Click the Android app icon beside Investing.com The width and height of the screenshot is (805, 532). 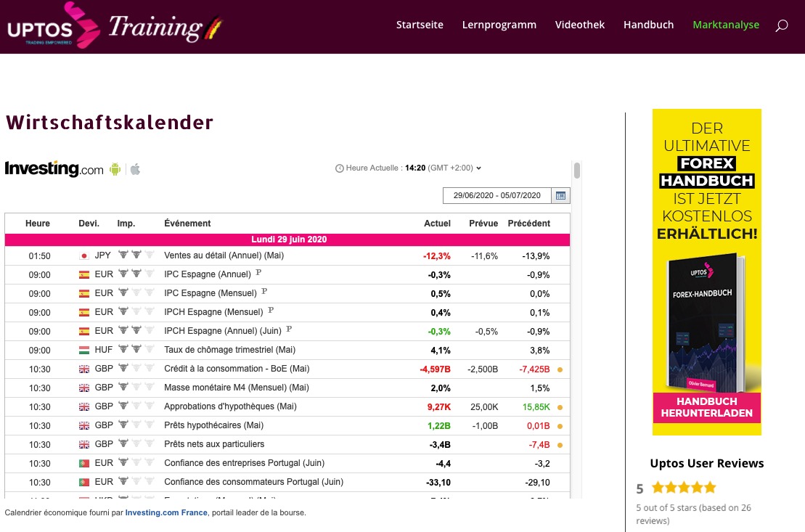(x=115, y=169)
